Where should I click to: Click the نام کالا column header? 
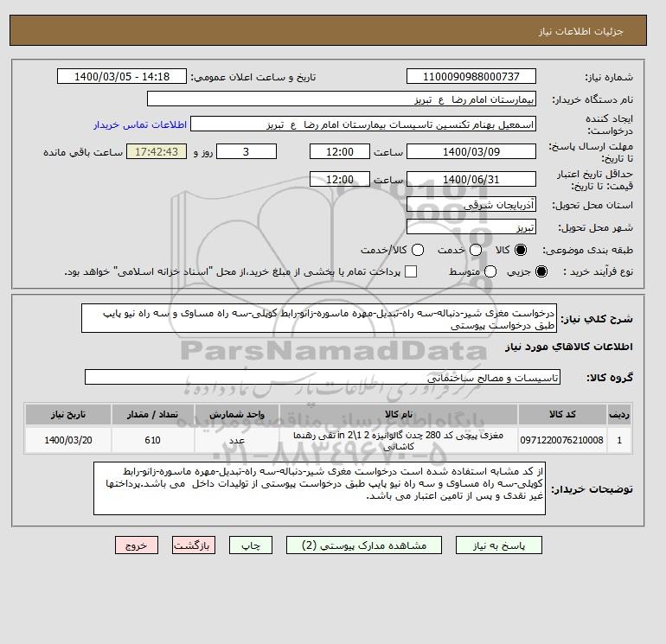[399, 414]
